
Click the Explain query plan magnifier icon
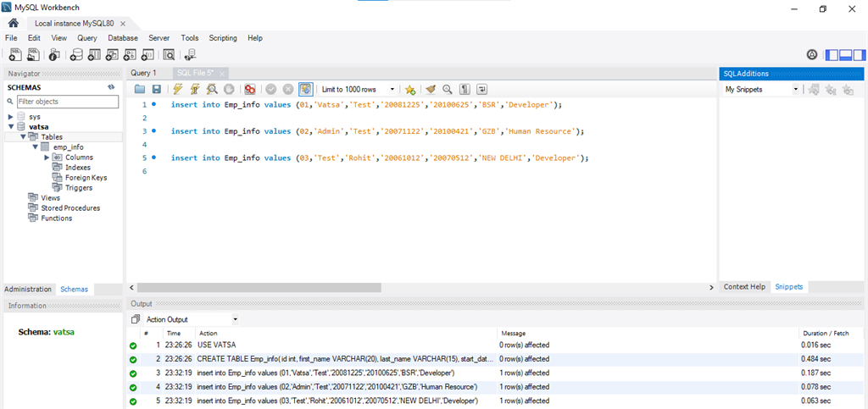(x=211, y=89)
